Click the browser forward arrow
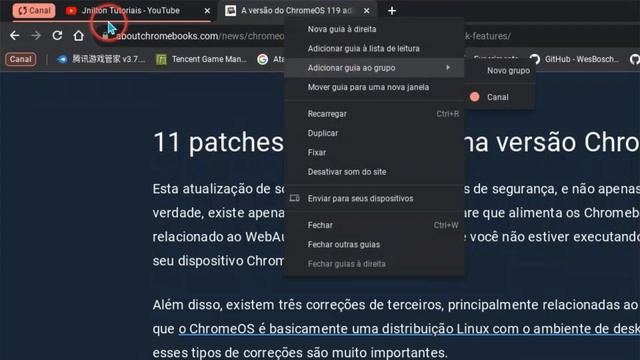Viewport: 640px width, 360px height. (x=36, y=36)
